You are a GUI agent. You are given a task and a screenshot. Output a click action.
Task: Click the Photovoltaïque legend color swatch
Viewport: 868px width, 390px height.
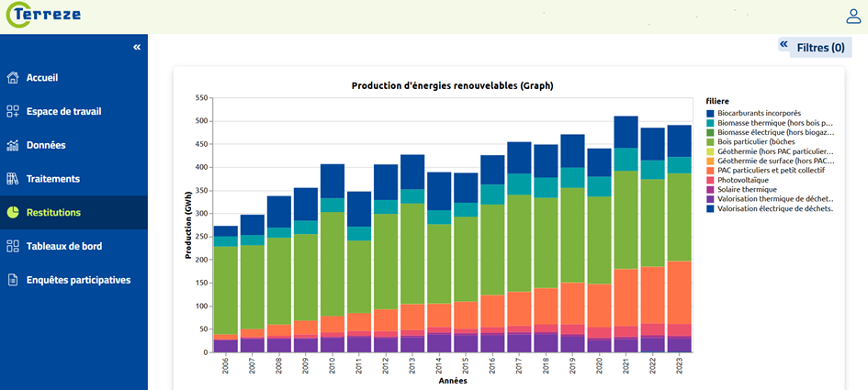tap(710, 180)
